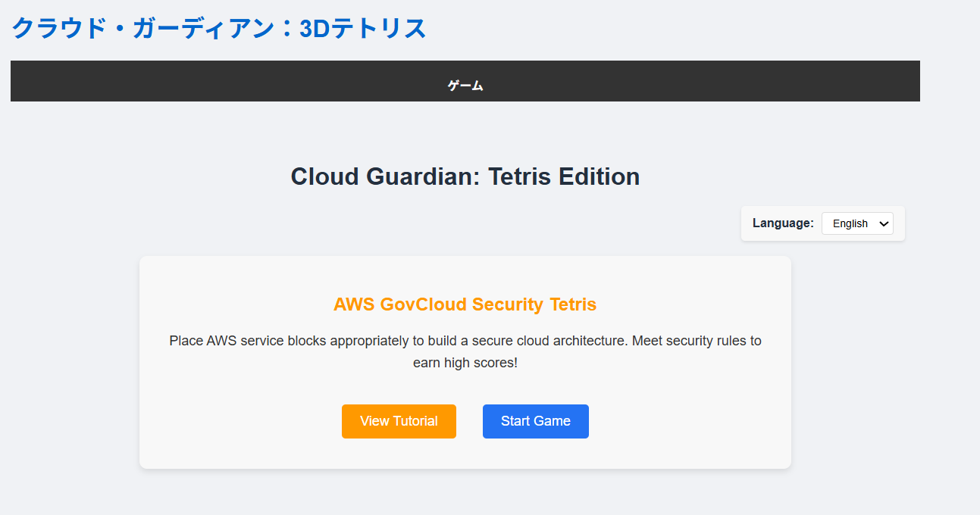The height and width of the screenshot is (515, 980).
Task: Click the 'earn high scores!' text line
Action: 465,363
